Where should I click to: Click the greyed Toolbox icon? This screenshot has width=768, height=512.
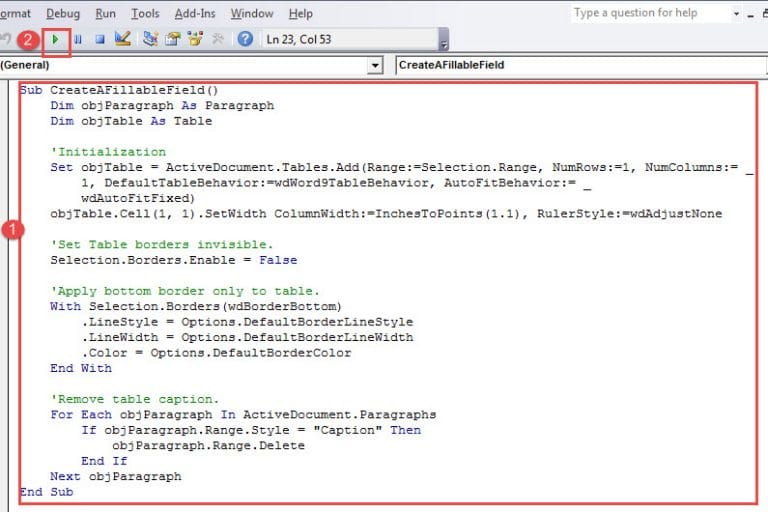click(x=217, y=39)
